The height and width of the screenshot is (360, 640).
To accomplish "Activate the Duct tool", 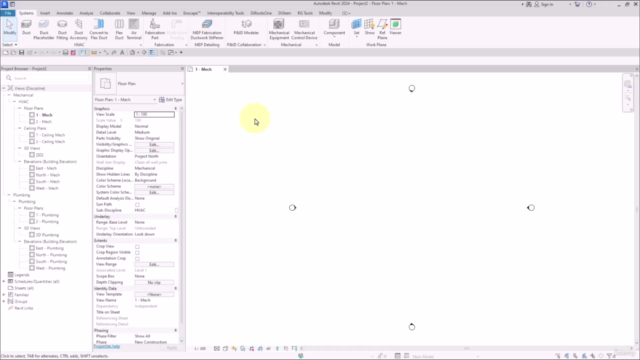I will click(26, 27).
